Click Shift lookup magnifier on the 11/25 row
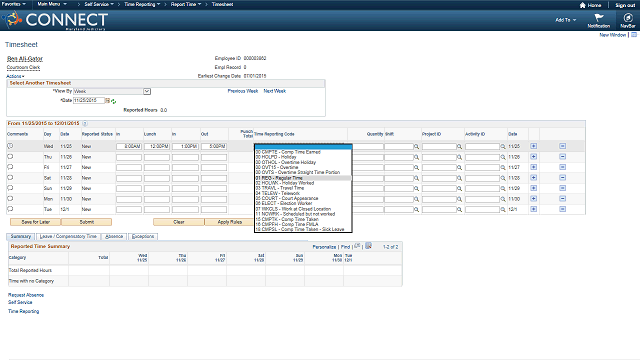The image size is (640, 360). [x=417, y=147]
